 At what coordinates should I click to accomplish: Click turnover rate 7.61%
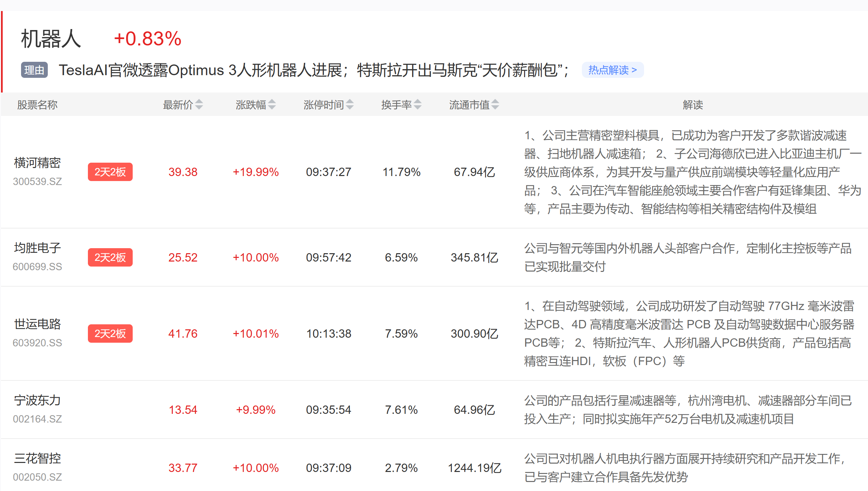tap(401, 410)
